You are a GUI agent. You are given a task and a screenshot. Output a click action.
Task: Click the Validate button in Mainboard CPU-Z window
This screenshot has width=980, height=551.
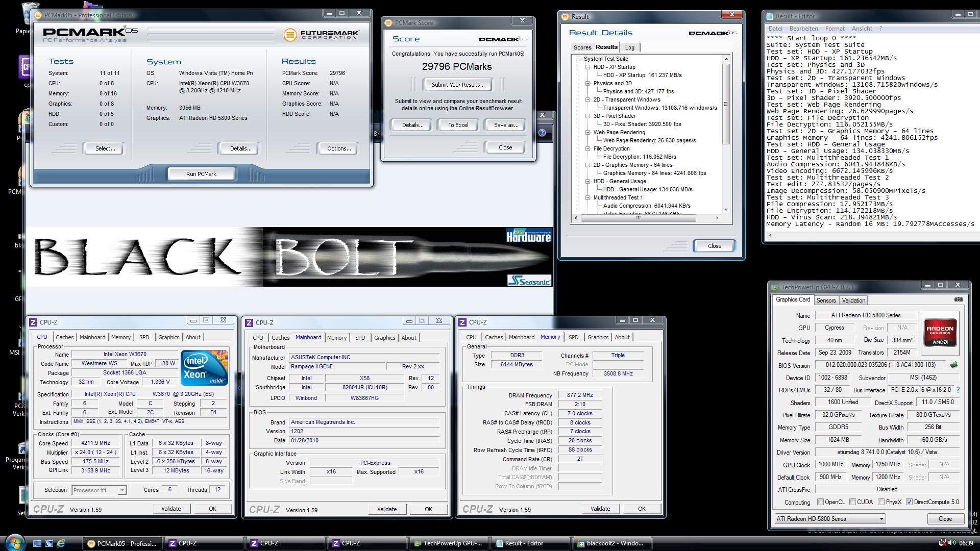coord(387,509)
